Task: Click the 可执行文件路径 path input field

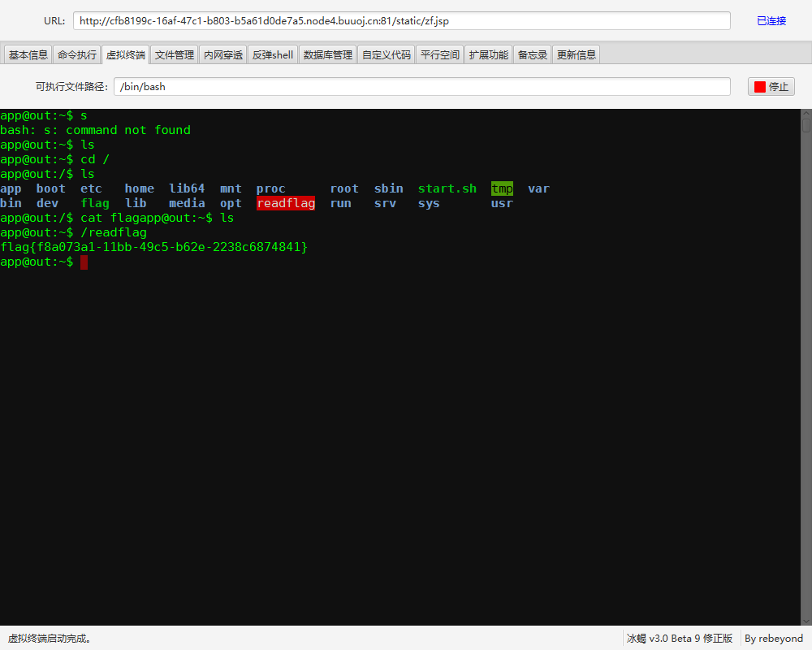Action: pyautogui.click(x=421, y=86)
